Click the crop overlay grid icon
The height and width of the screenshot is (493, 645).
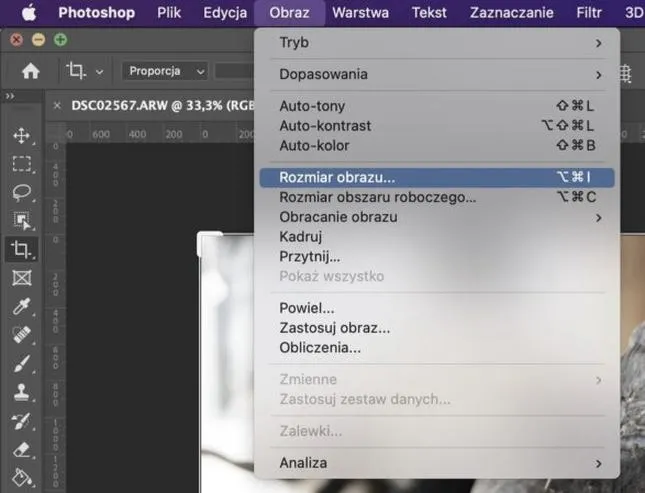click(625, 74)
